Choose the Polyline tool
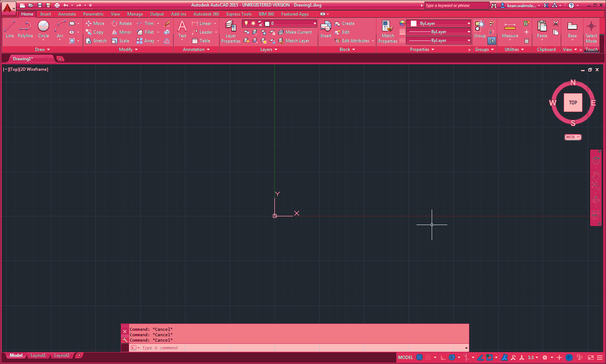This screenshot has height=364, width=606. click(25, 29)
